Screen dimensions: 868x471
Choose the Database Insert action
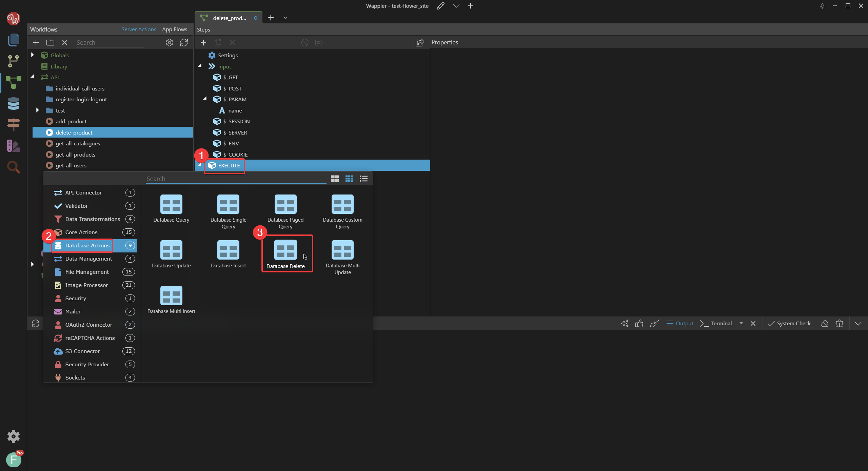point(229,254)
